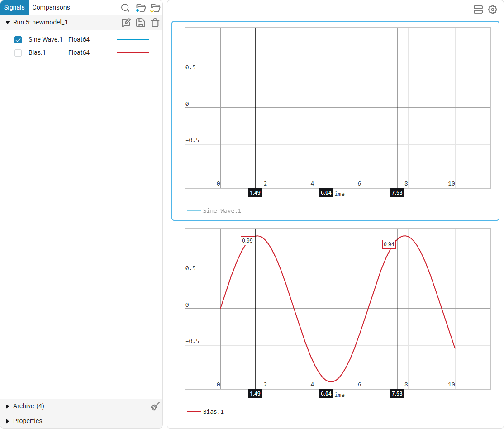Select the Bias.1 signal name in list
504x429 pixels.
coord(37,53)
